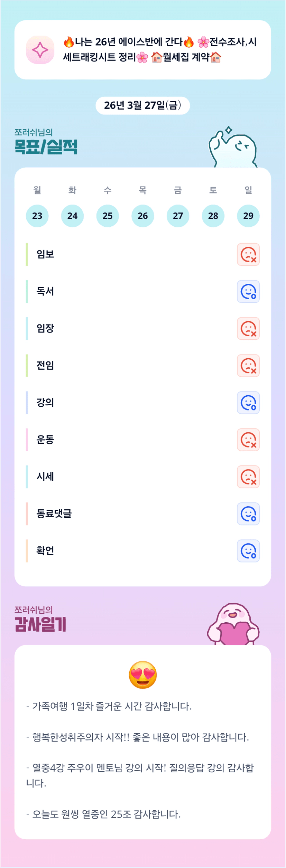Click the pink mascot holding a heart

233,625
